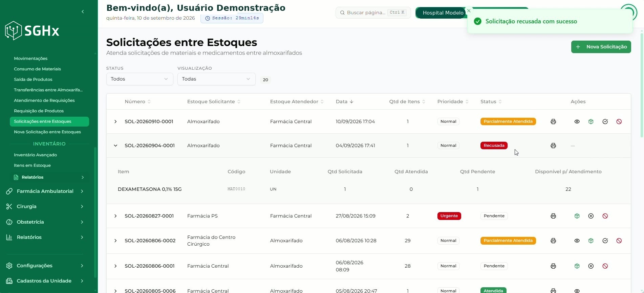Open the Visualização filter dropdown

216,79
